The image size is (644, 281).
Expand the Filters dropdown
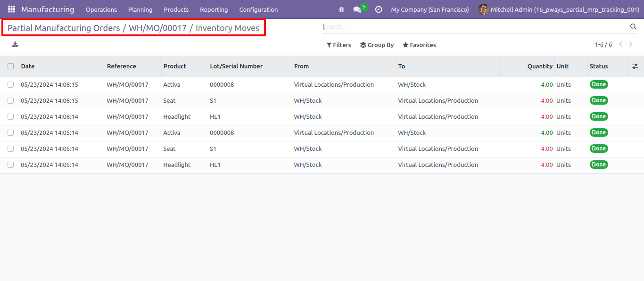point(339,45)
